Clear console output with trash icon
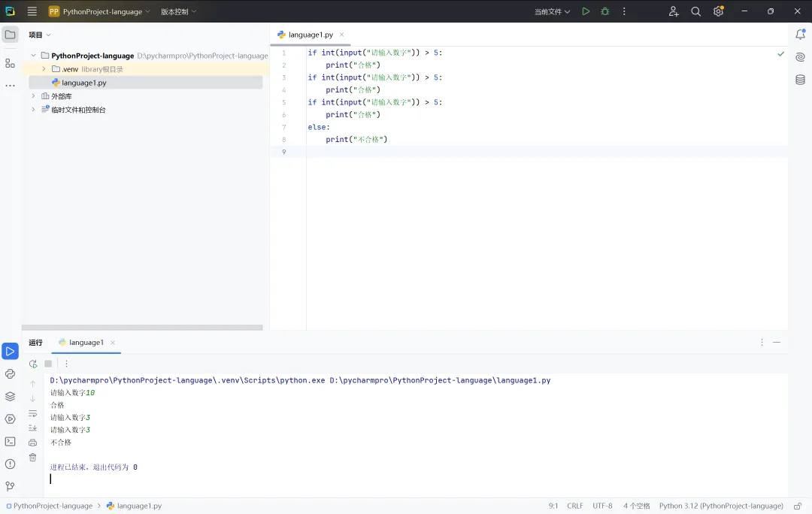 (32, 457)
